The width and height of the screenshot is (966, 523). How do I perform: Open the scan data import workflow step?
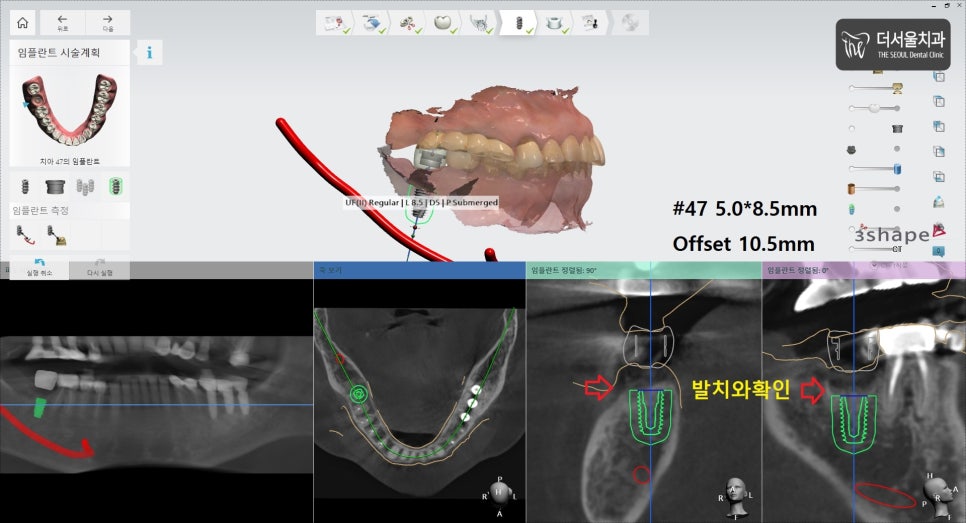point(370,23)
